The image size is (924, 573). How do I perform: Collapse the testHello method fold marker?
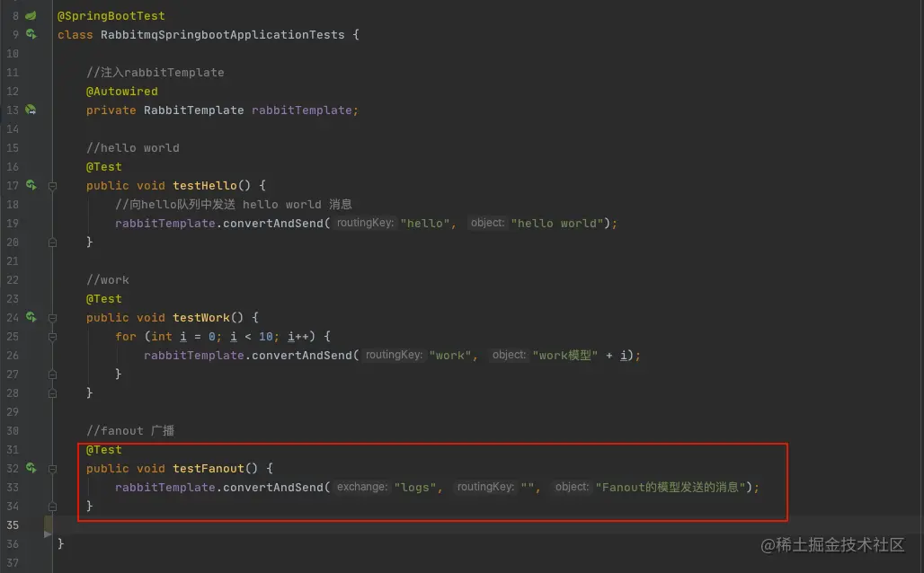52,186
